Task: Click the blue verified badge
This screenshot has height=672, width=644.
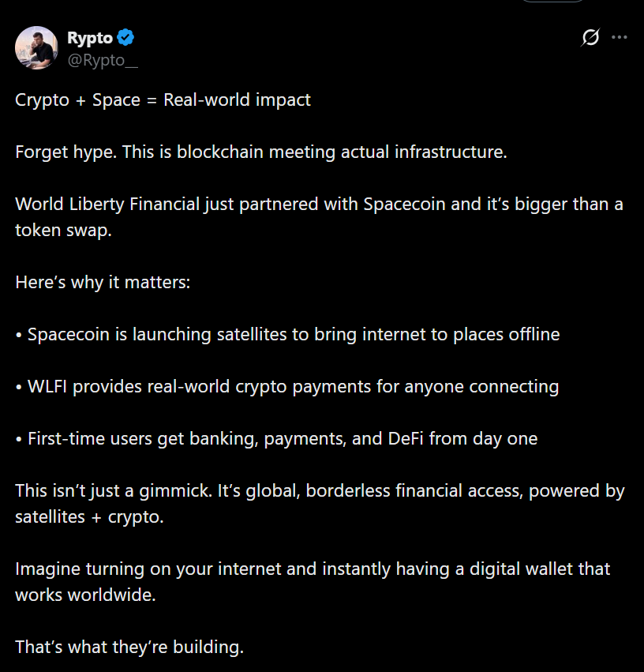Action: coord(126,37)
